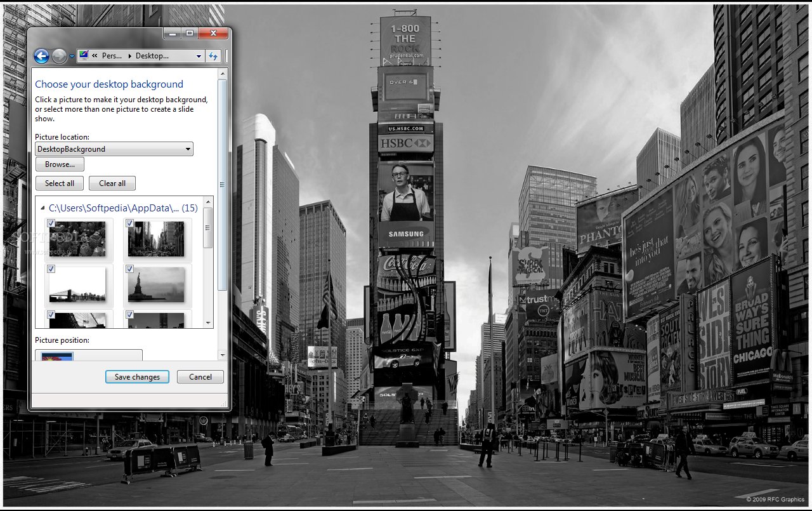Click the Browse... button
This screenshot has width=812, height=511.
click(x=60, y=164)
